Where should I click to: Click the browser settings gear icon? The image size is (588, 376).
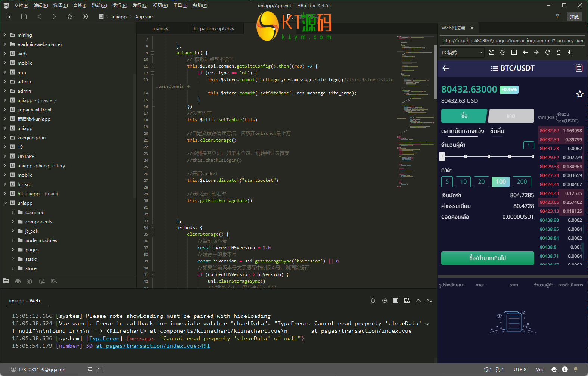[503, 52]
